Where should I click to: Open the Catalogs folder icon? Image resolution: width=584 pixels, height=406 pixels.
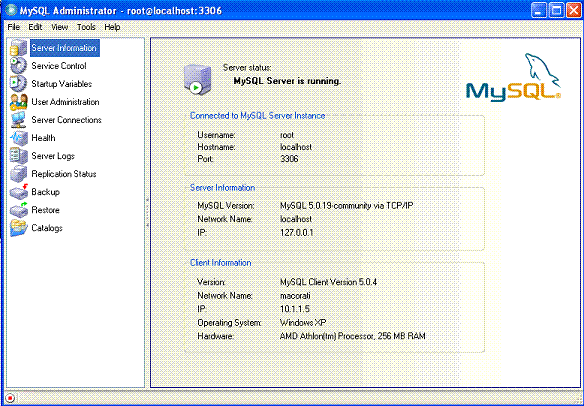[x=18, y=228]
